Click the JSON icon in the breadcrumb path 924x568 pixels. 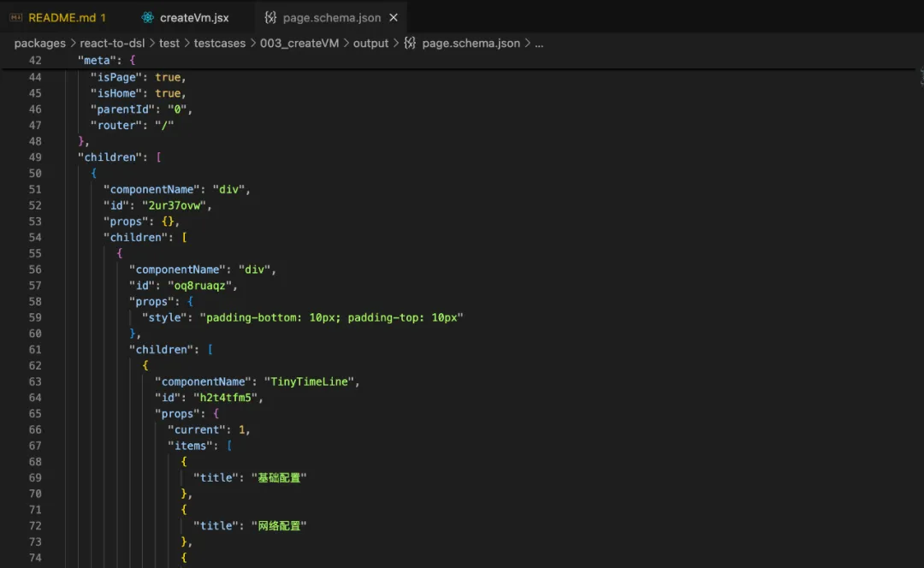pyautogui.click(x=410, y=43)
